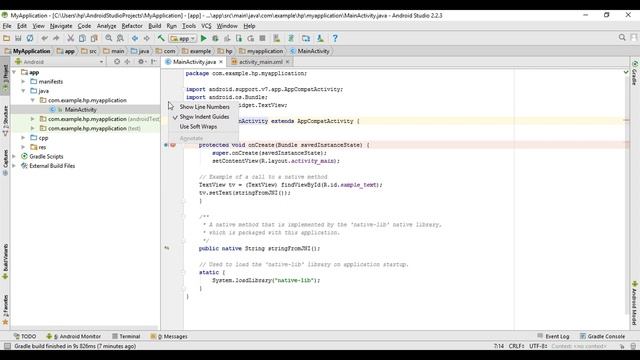The height and width of the screenshot is (360, 640).
Task: Expand Gradle Scripts node
Action: (x=14, y=156)
